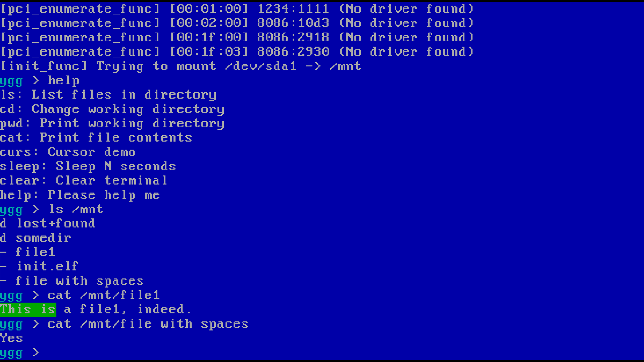The image size is (644, 362).
Task: Click the 'cat /mnt/file1' command line
Action: 80,295
